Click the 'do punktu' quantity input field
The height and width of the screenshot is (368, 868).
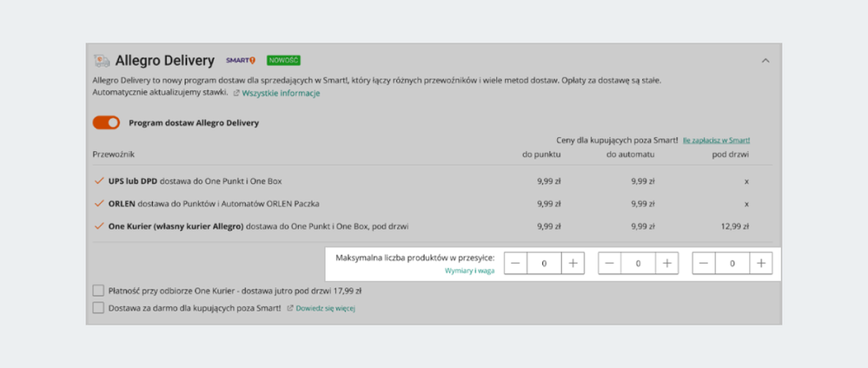(544, 263)
